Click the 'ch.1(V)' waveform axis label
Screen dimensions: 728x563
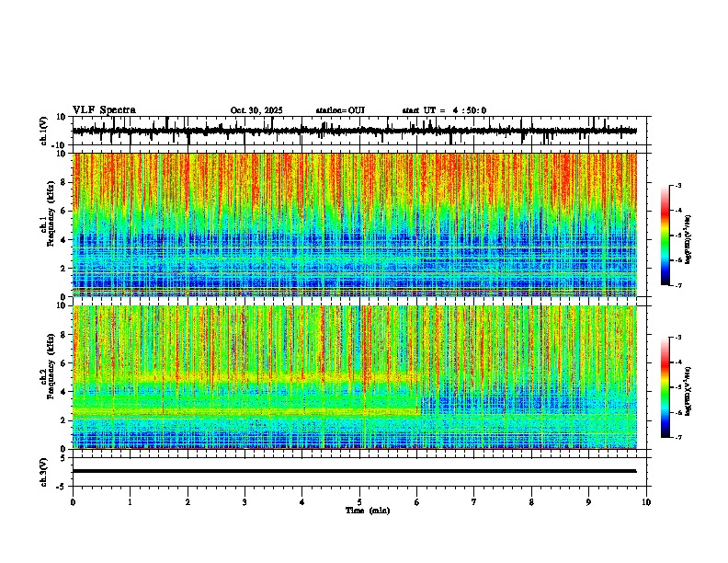44,131
